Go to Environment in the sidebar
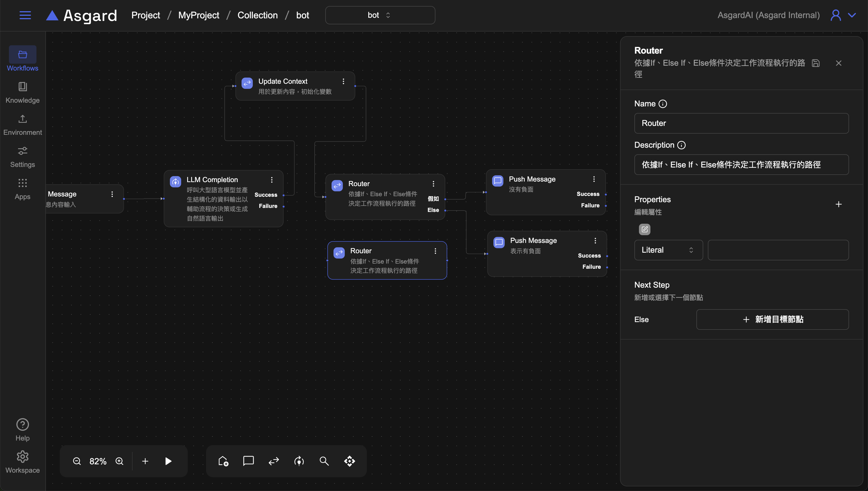The image size is (868, 491). tap(23, 124)
